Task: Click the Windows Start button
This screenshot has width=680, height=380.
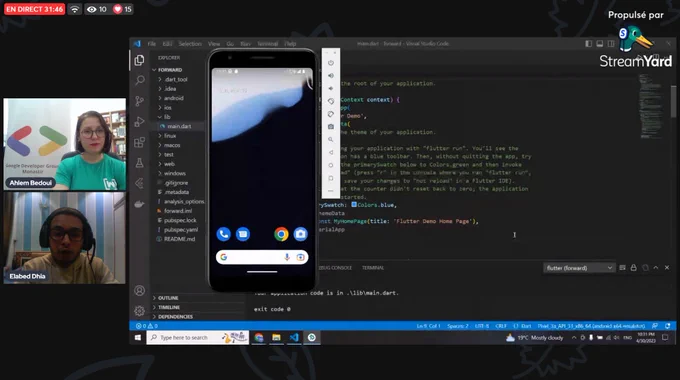Action: (x=138, y=337)
